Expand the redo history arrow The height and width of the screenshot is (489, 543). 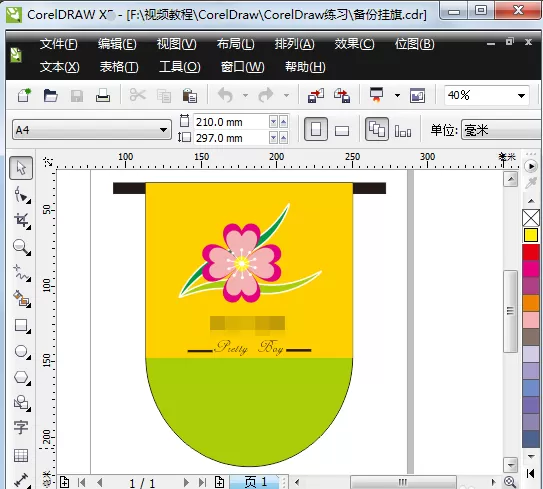(x=286, y=95)
